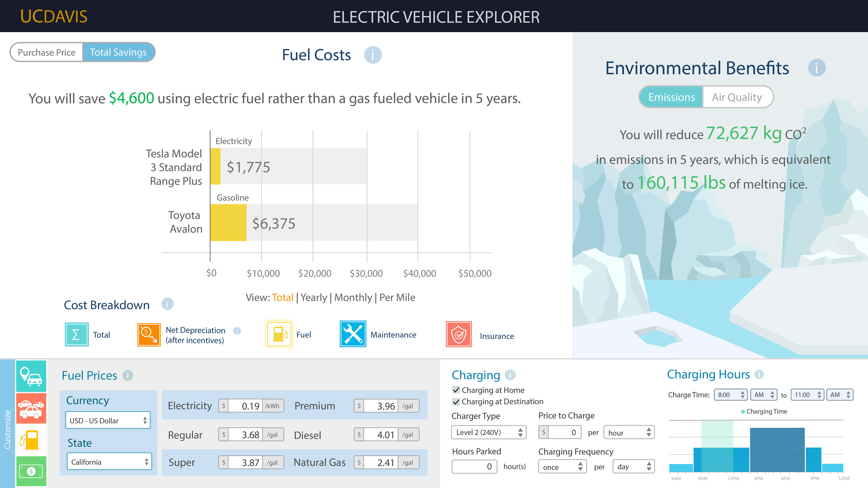The width and height of the screenshot is (868, 488).
Task: Click the Tesla Model 3 electricity bar
Action: coord(215,166)
